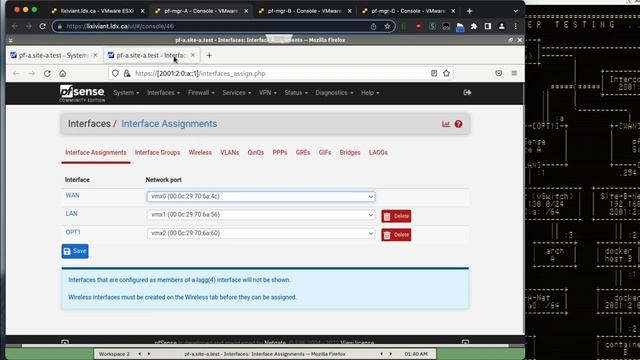Reload the Firefox pfSense page

[47, 73]
